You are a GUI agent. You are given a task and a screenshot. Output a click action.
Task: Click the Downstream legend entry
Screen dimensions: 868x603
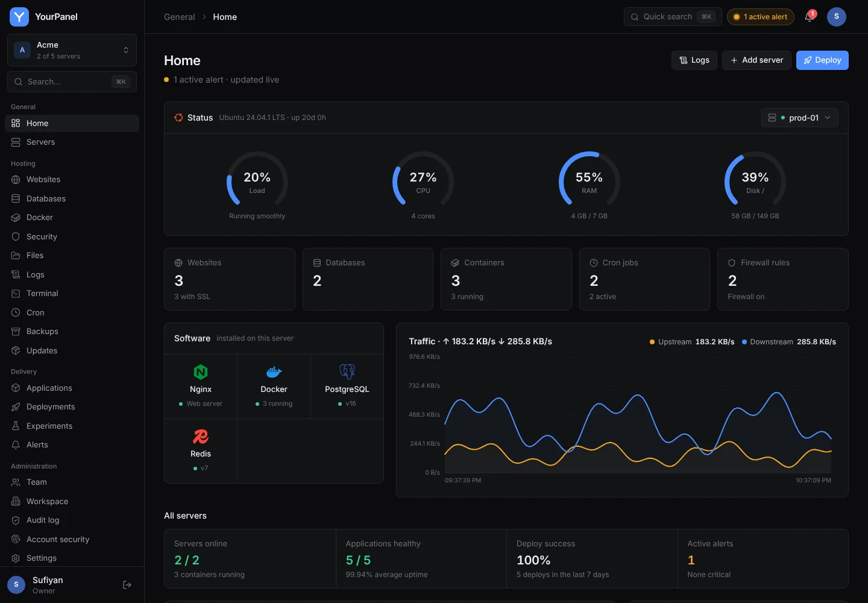[x=789, y=342]
